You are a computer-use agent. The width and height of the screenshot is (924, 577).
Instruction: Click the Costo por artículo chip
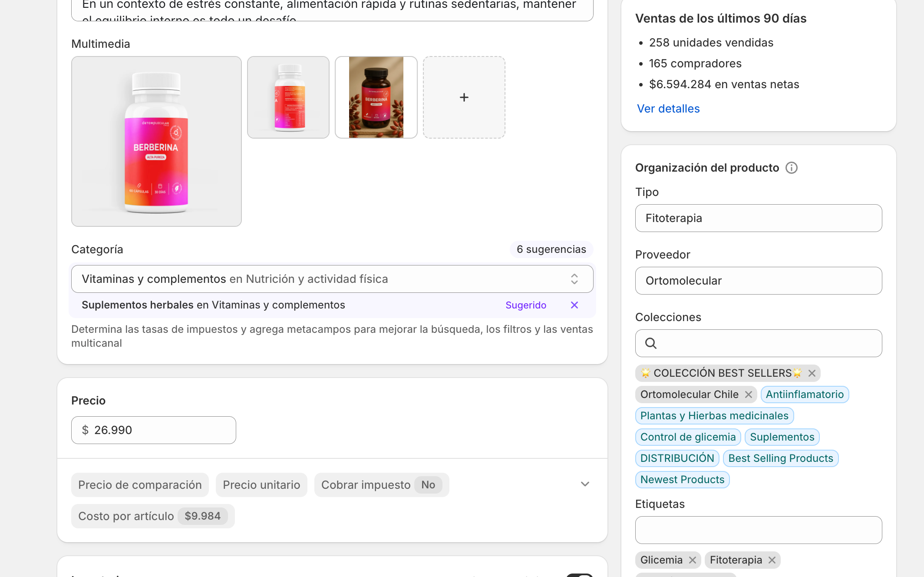coord(152,516)
